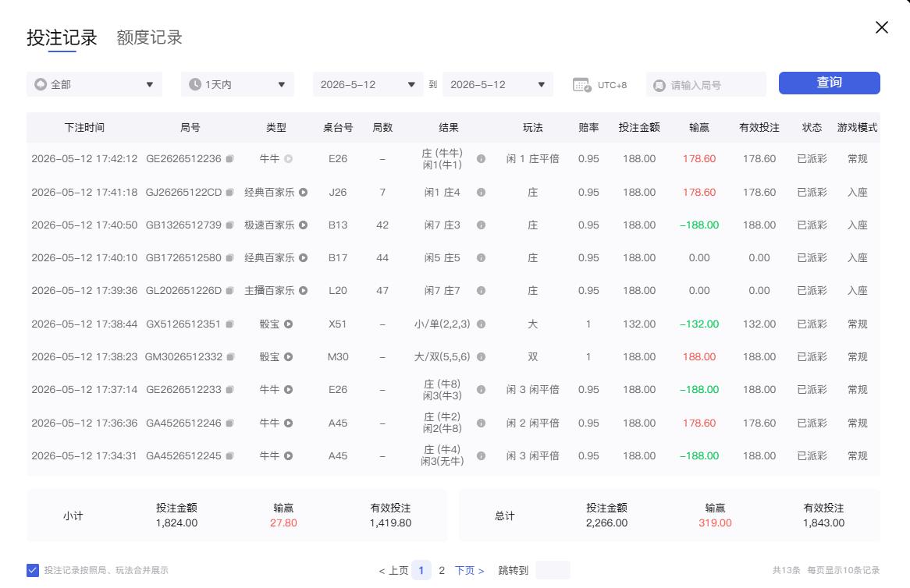Viewport: 910px width, 588px height.
Task: Go to previous page 上页
Action: point(393,571)
